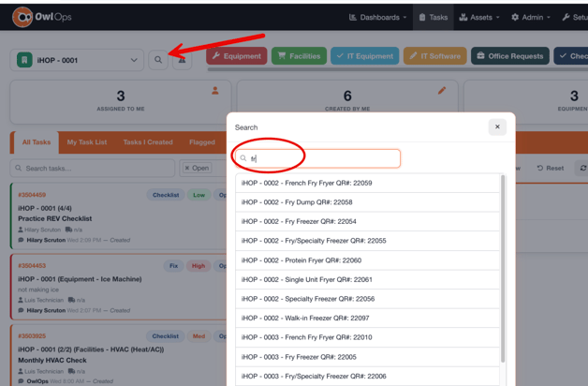Click the magnifier icon in Search tasks field
This screenshot has width=588, height=386.
coord(19,168)
